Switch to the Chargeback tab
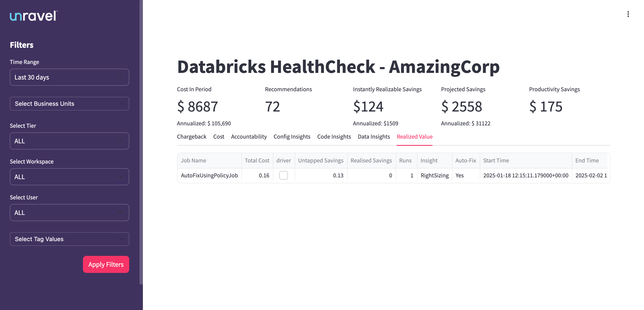 click(191, 137)
